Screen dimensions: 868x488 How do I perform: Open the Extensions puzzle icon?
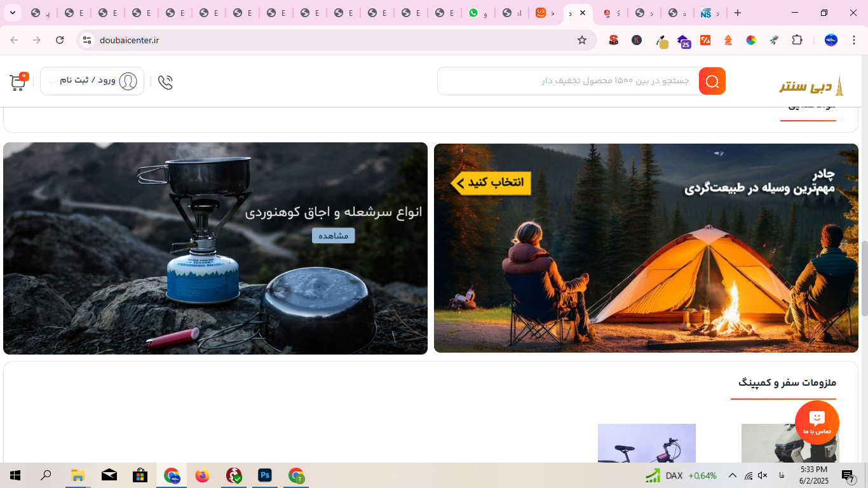[797, 40]
